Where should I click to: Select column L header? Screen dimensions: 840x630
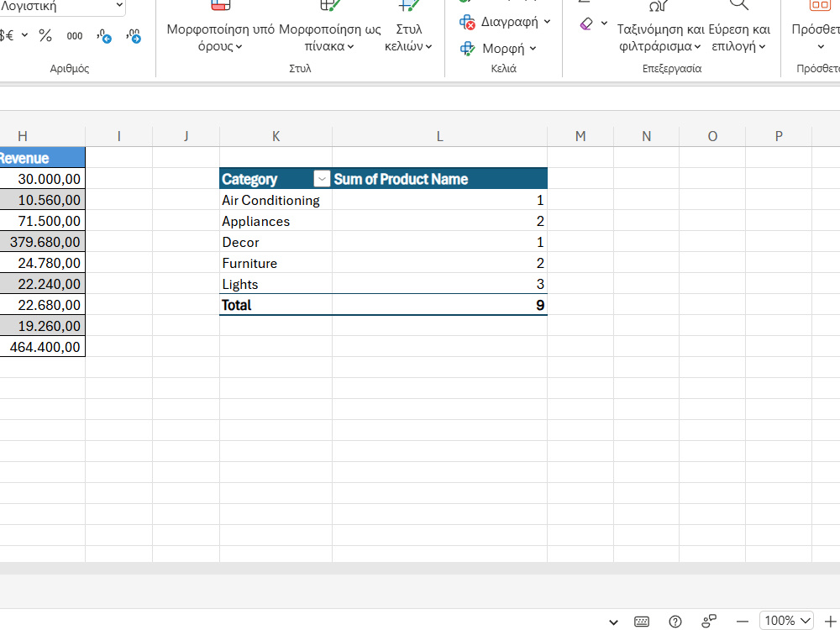(x=439, y=136)
